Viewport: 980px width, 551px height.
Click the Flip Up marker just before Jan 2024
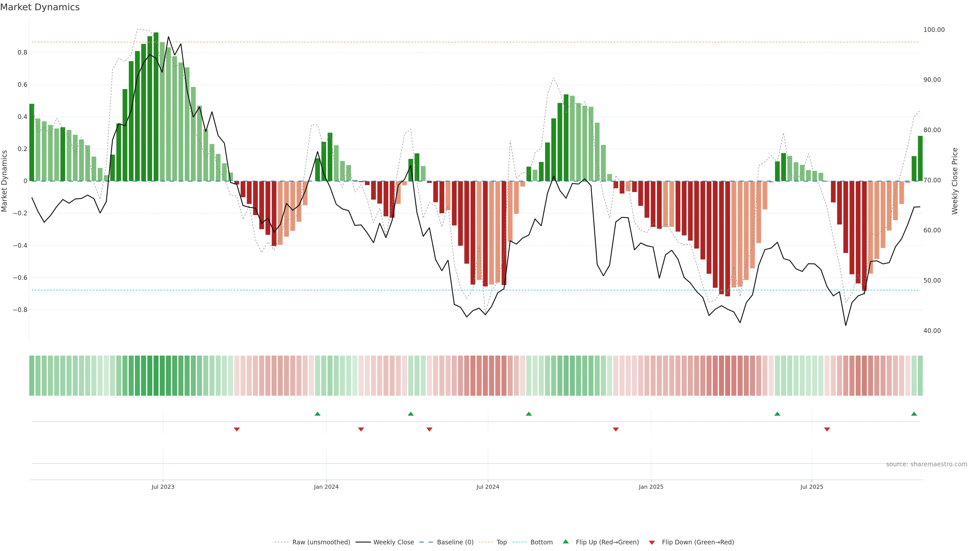[x=318, y=414]
